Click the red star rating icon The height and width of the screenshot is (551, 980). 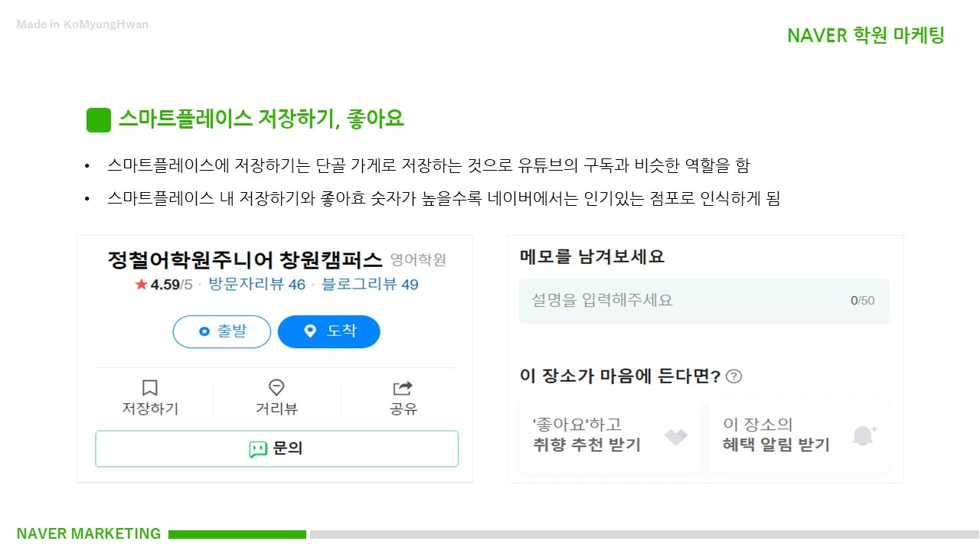point(141,284)
